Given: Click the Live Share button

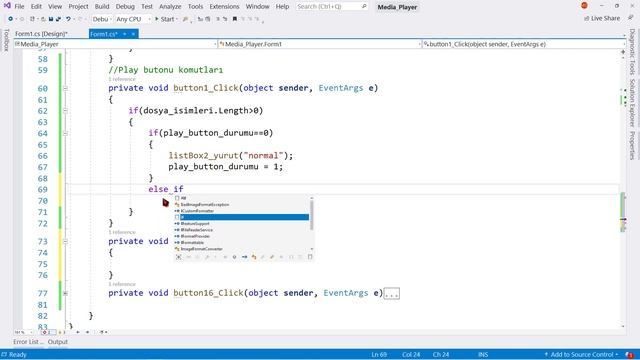Looking at the screenshot, I should [602, 18].
